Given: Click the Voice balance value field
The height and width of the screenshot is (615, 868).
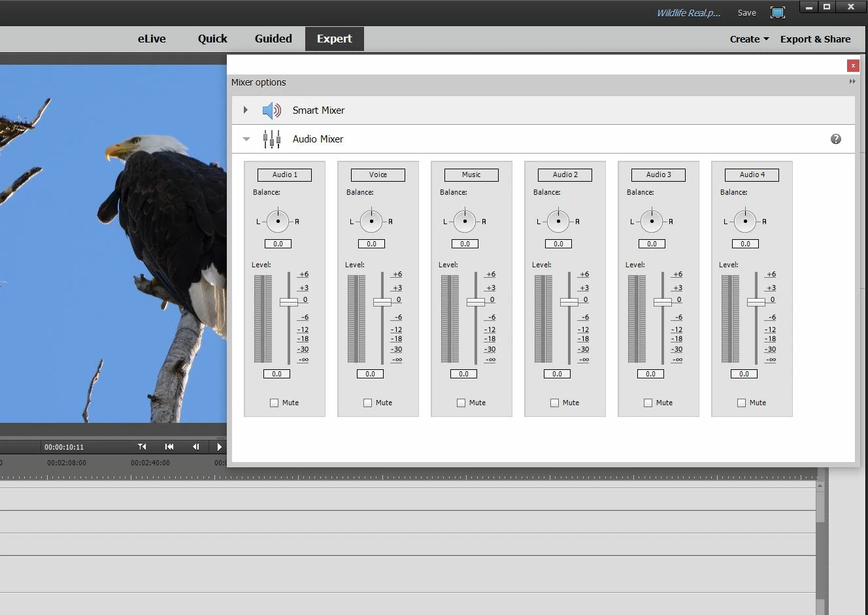Looking at the screenshot, I should [371, 244].
